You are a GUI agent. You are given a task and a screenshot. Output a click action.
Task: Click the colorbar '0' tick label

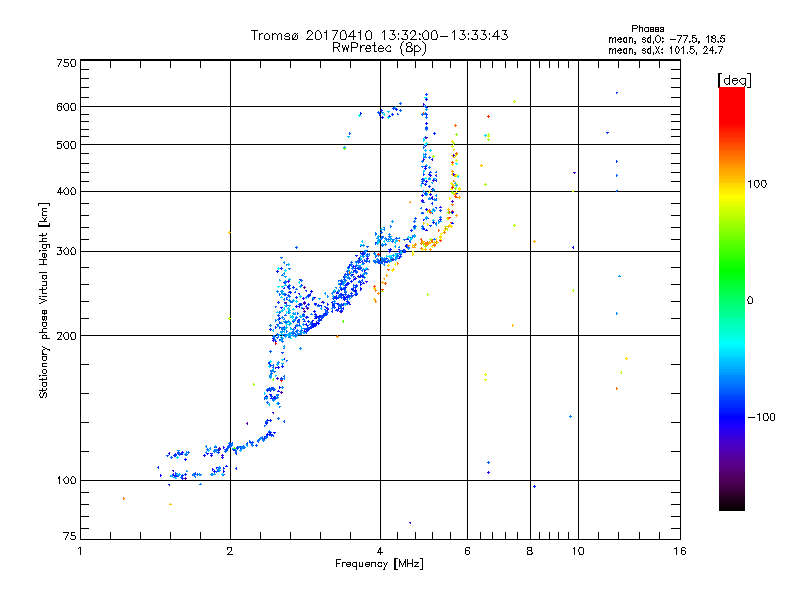pyautogui.click(x=749, y=300)
